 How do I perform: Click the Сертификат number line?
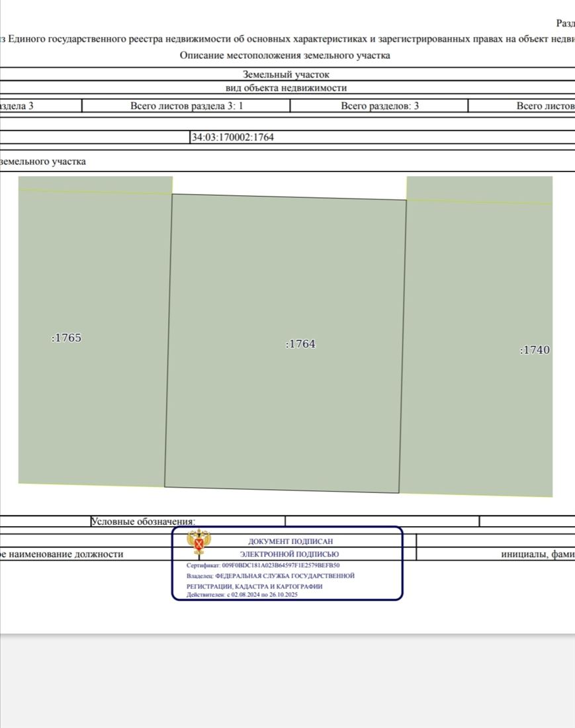(263, 566)
